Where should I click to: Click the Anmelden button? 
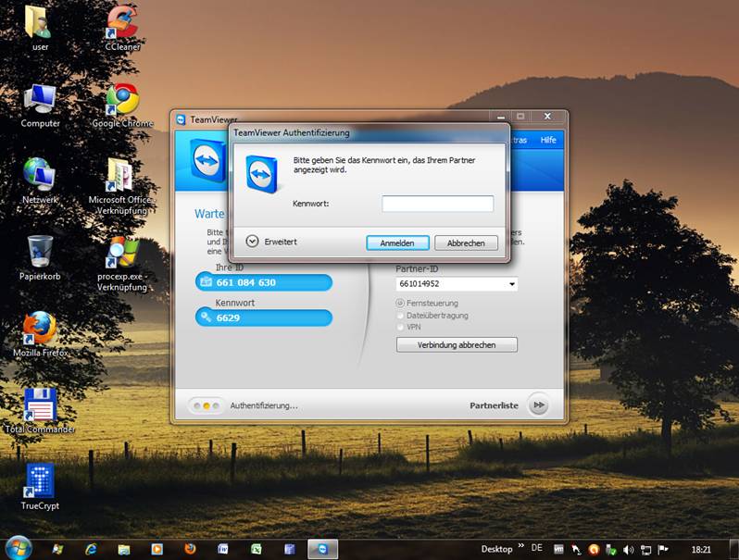(397, 243)
